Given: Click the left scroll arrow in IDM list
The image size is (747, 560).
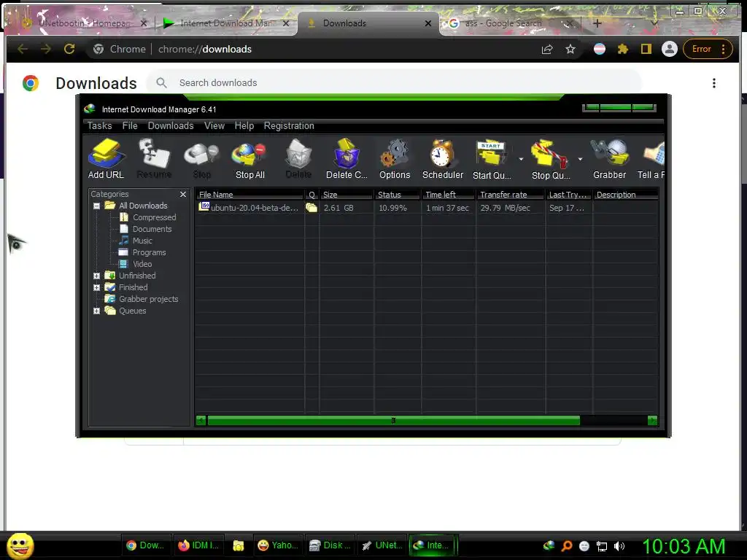Looking at the screenshot, I should pos(201,421).
